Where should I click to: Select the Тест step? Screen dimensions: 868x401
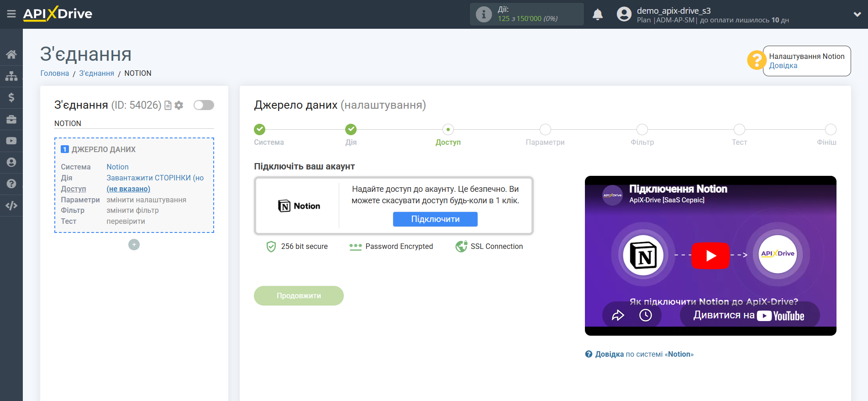click(739, 130)
